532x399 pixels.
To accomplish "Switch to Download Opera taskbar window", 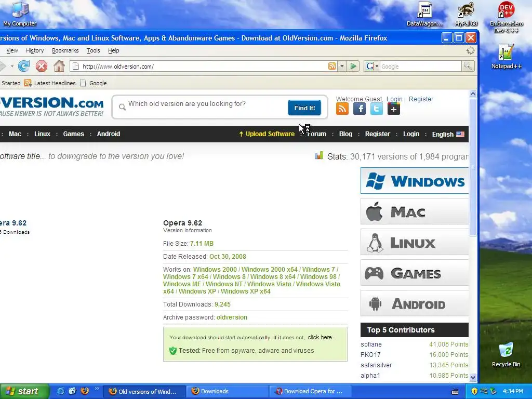I will 310,391.
